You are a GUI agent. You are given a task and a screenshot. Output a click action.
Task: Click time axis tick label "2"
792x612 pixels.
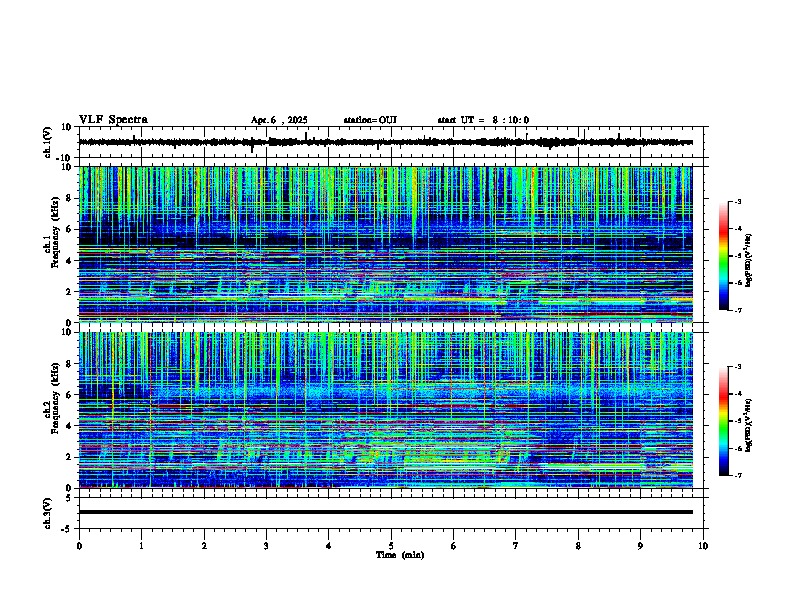tap(204, 546)
